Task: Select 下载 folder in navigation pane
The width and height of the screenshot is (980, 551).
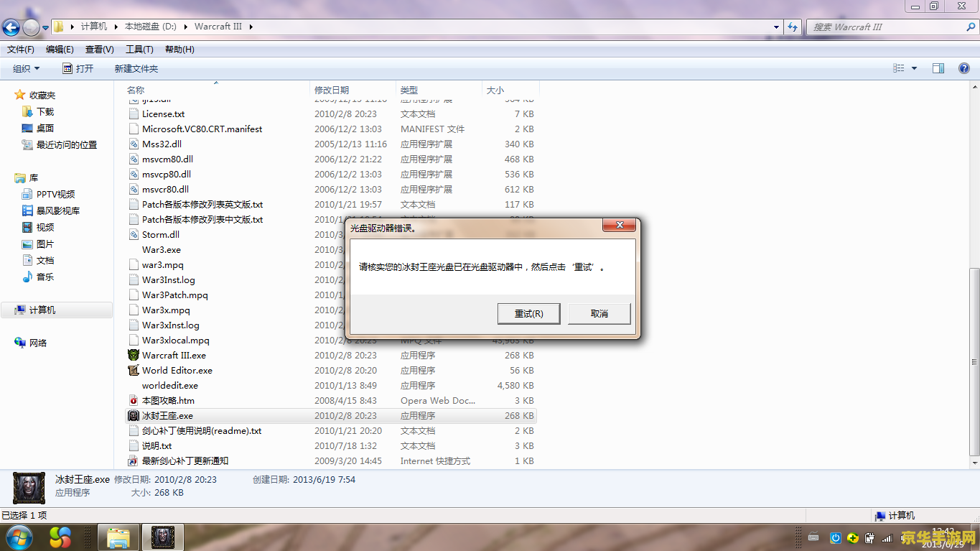Action: (45, 111)
